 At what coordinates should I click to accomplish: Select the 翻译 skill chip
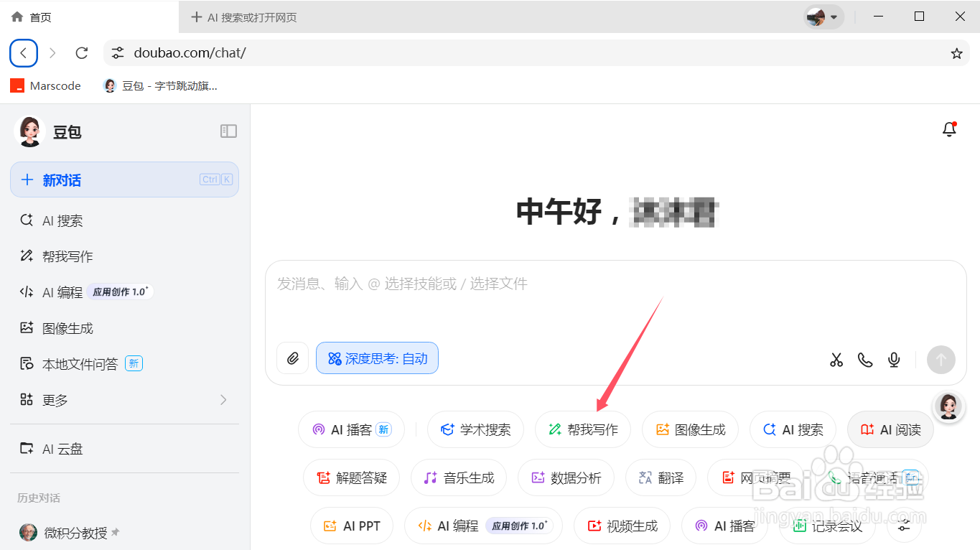point(661,477)
